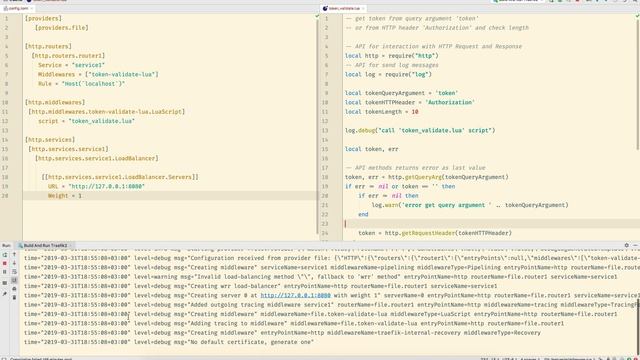Toggle scroll to end of console

14,280
